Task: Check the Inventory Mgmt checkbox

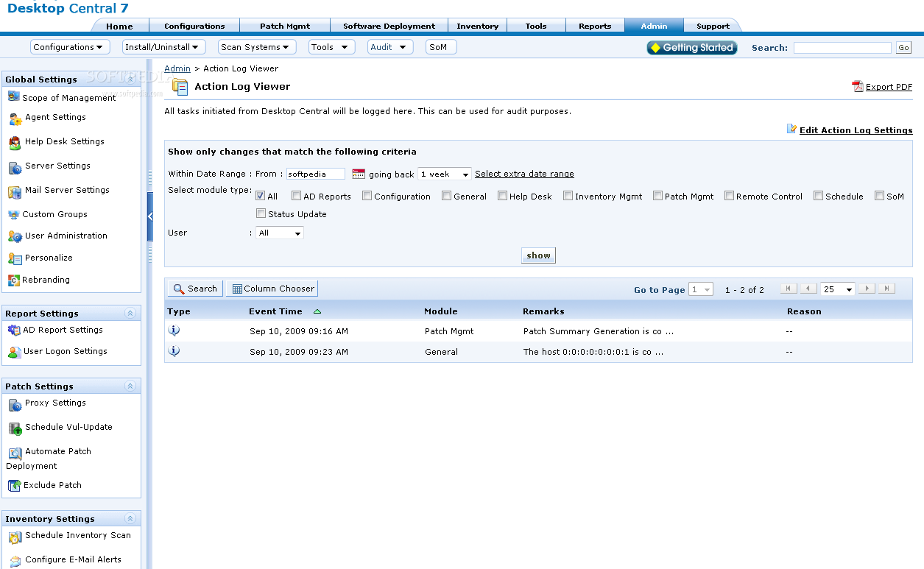Action: pos(568,196)
